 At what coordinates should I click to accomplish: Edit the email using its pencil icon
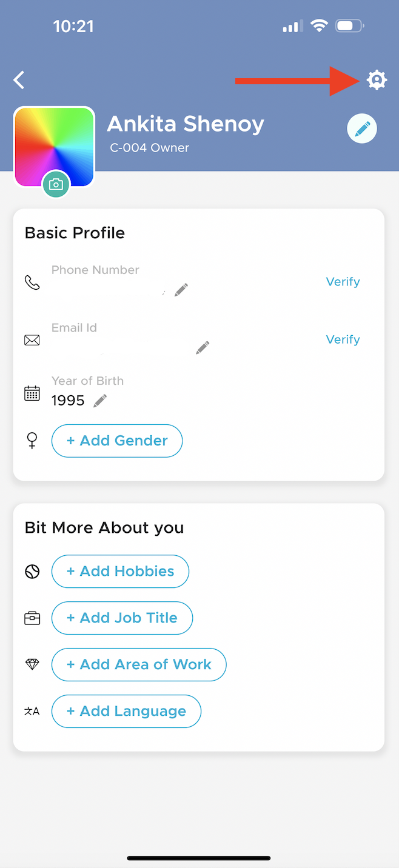click(202, 347)
